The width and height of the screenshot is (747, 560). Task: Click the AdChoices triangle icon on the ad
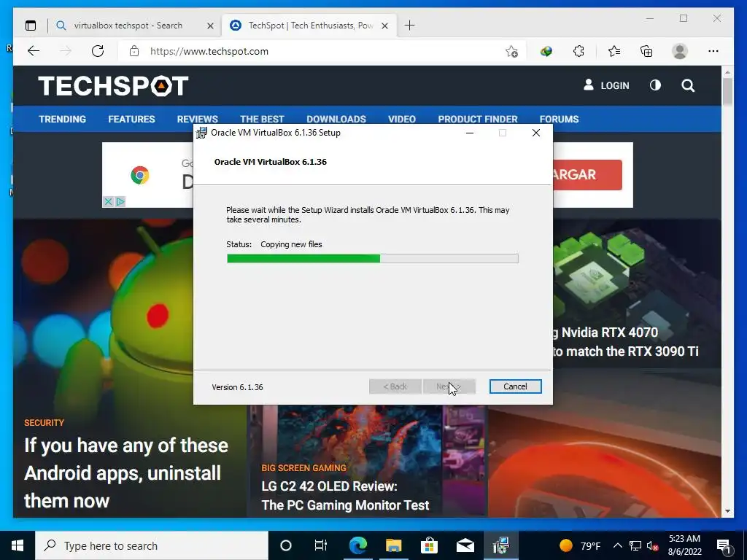(120, 202)
